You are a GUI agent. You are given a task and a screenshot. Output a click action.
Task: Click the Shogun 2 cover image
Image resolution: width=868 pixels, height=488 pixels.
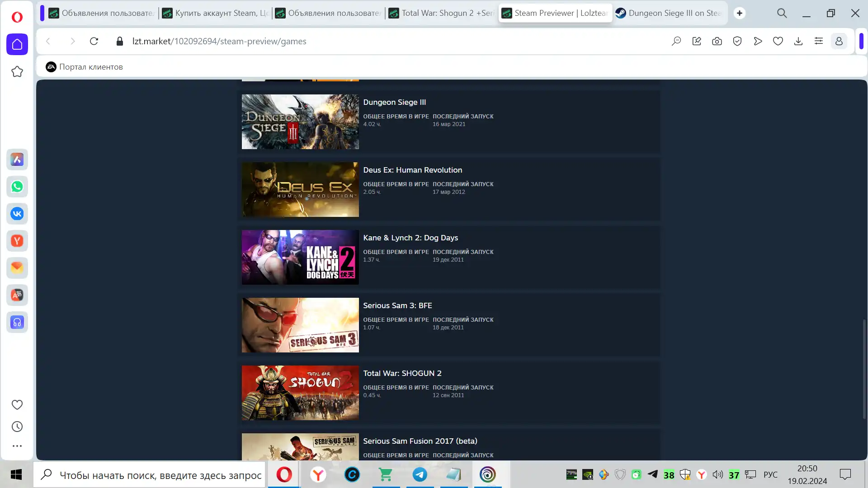pyautogui.click(x=300, y=393)
